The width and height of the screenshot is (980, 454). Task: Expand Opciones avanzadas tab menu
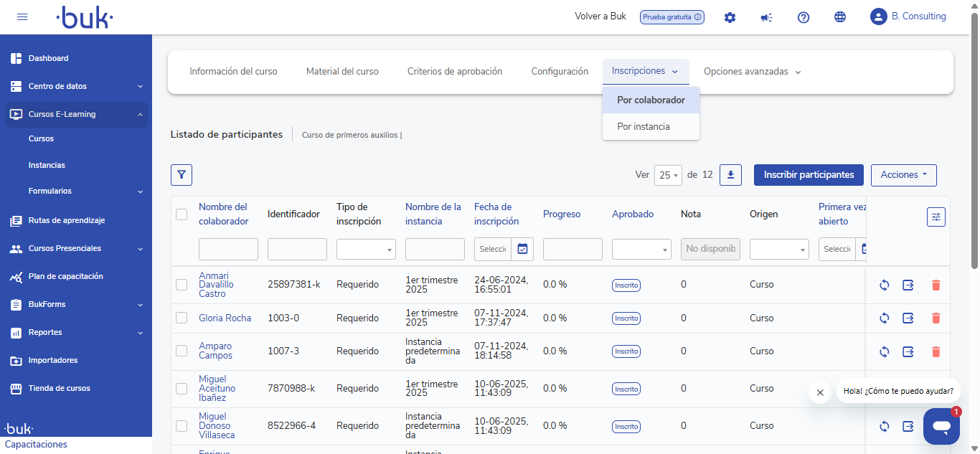click(x=752, y=72)
